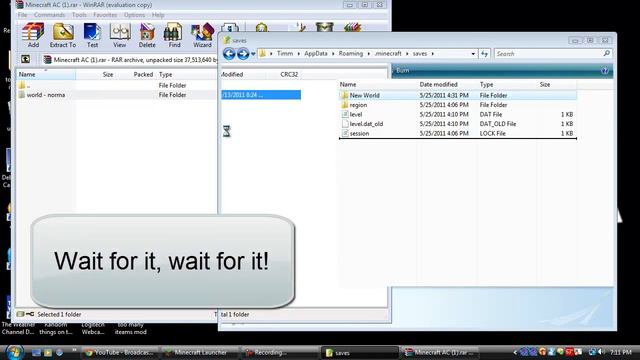Switch to Minecraft AC rar taskbar button
This screenshot has width=640, height=360.
[440, 352]
